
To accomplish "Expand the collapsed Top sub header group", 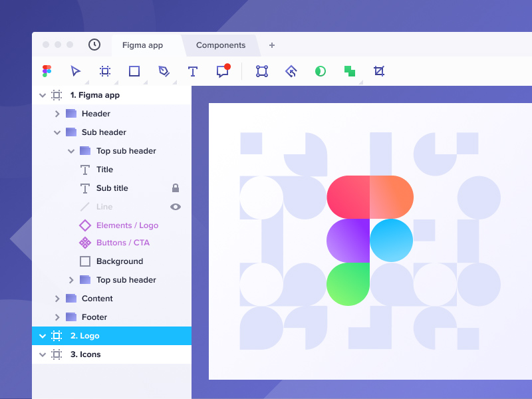I will [71, 280].
